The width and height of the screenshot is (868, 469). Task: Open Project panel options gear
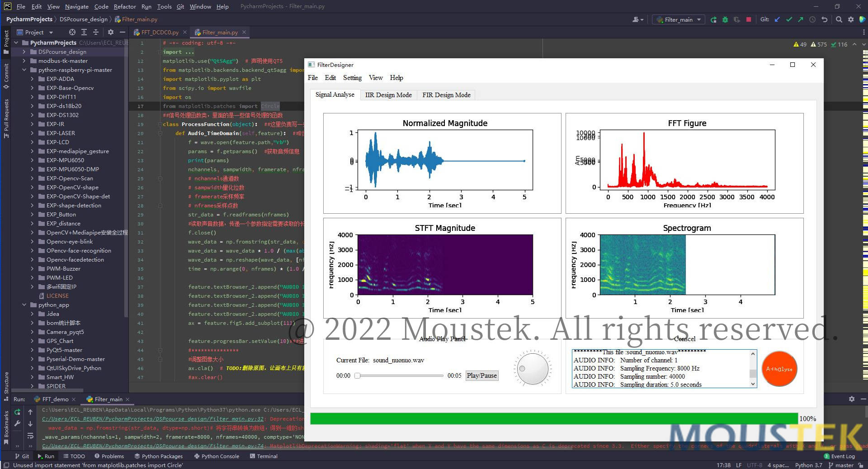(111, 32)
